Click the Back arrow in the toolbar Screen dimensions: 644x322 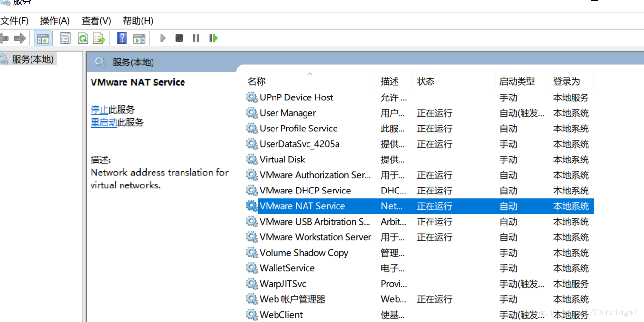point(4,38)
